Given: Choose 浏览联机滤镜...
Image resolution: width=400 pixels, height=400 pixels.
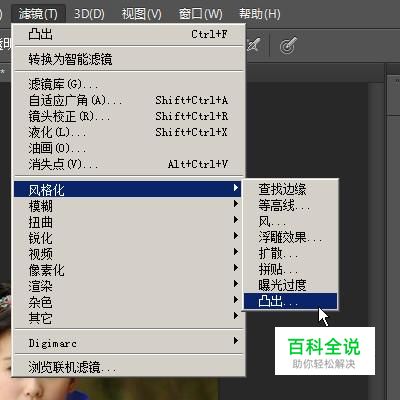Looking at the screenshot, I should pyautogui.click(x=128, y=367).
